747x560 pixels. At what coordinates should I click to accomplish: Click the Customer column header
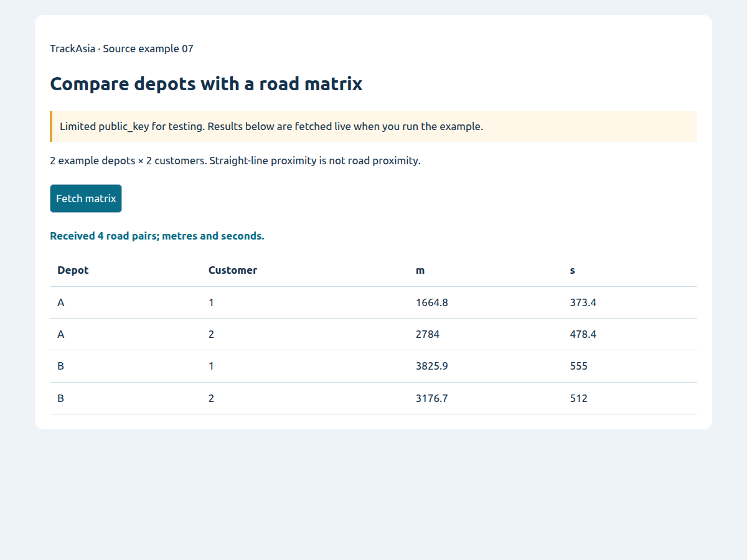tap(304, 271)
